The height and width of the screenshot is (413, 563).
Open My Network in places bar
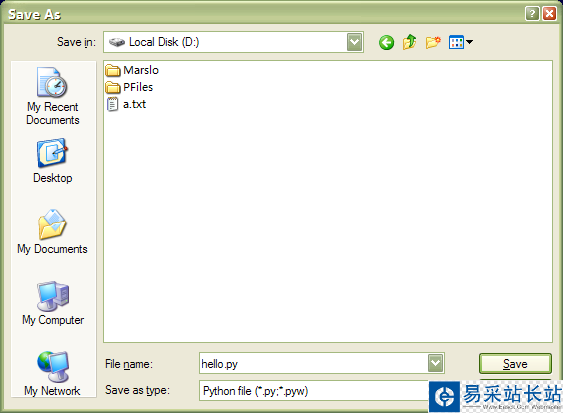coord(53,374)
